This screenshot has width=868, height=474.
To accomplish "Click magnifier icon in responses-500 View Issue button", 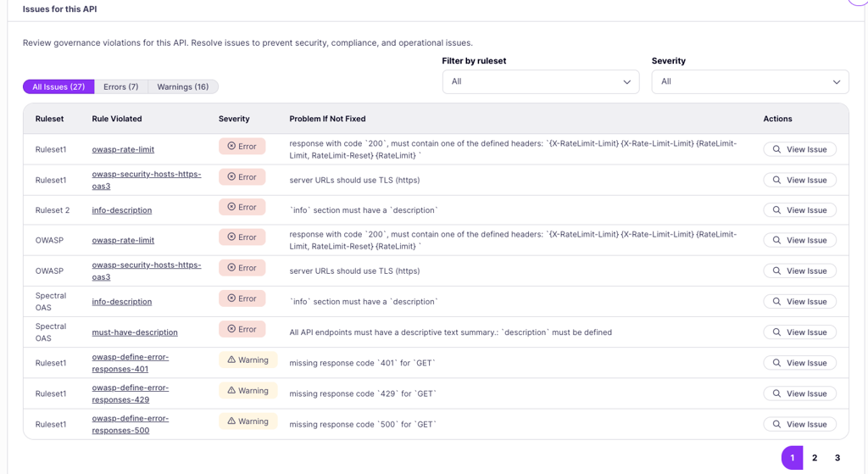I will click(776, 424).
